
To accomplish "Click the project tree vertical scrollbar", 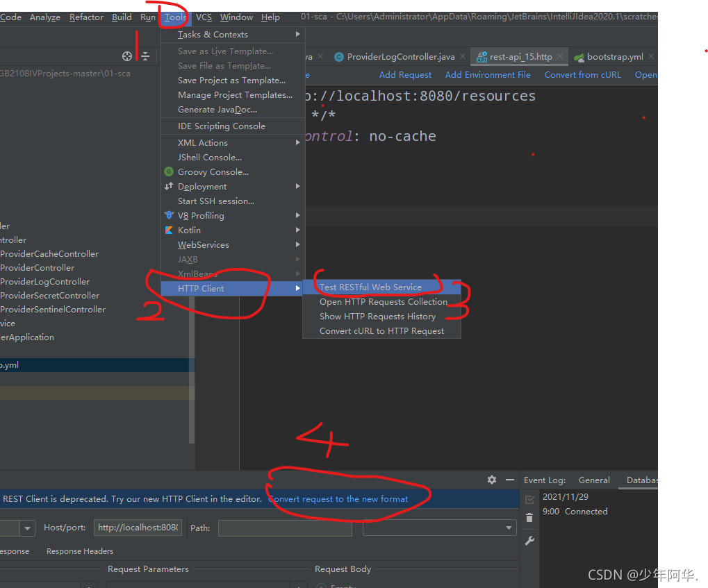I will pos(192,369).
